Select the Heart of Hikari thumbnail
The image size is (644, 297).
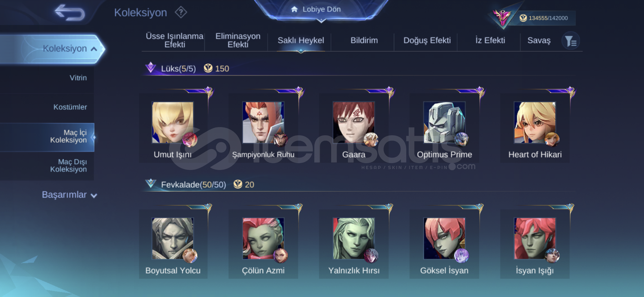click(535, 122)
